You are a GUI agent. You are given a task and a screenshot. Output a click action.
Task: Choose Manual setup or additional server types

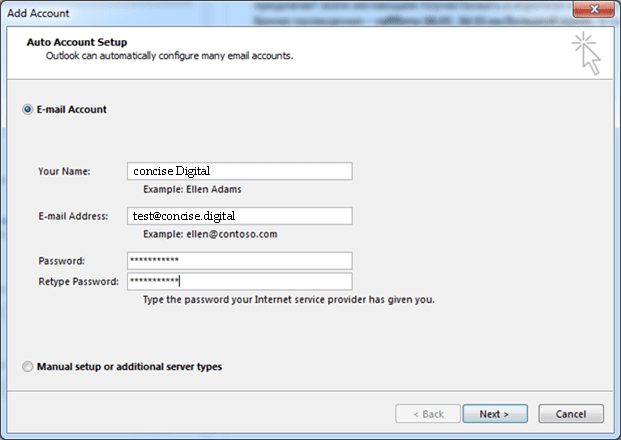[27, 367]
